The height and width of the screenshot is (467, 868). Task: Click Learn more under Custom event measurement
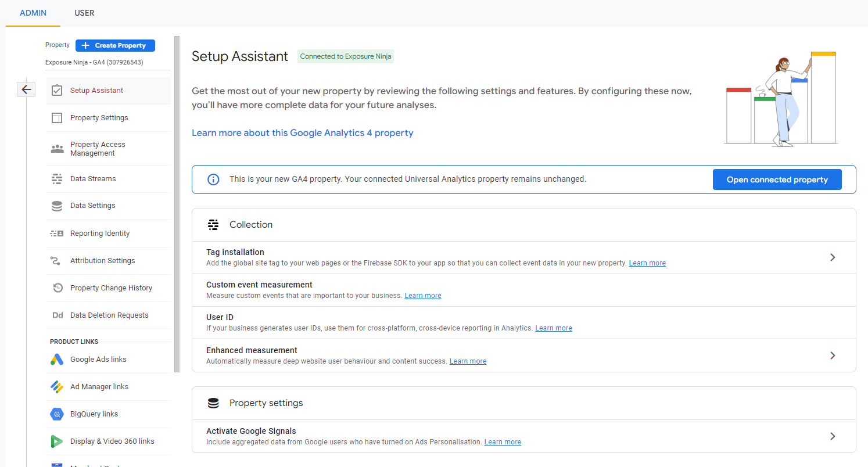point(423,296)
